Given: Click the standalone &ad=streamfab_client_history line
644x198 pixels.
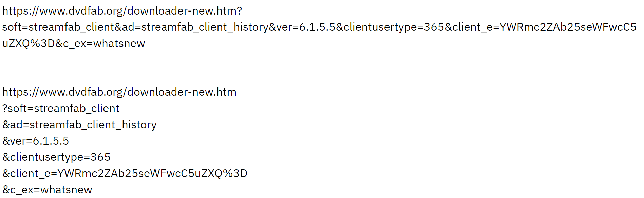Looking at the screenshot, I should click(x=79, y=125).
